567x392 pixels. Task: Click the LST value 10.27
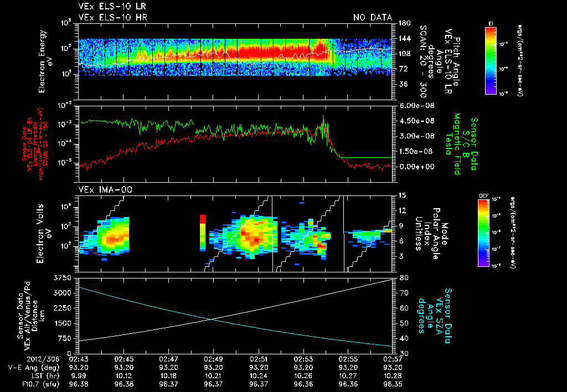348,376
